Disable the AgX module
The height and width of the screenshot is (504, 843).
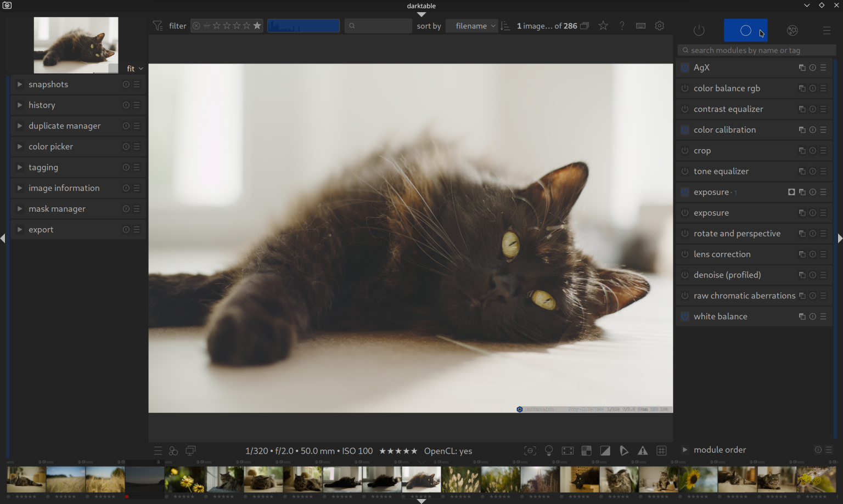pos(684,67)
